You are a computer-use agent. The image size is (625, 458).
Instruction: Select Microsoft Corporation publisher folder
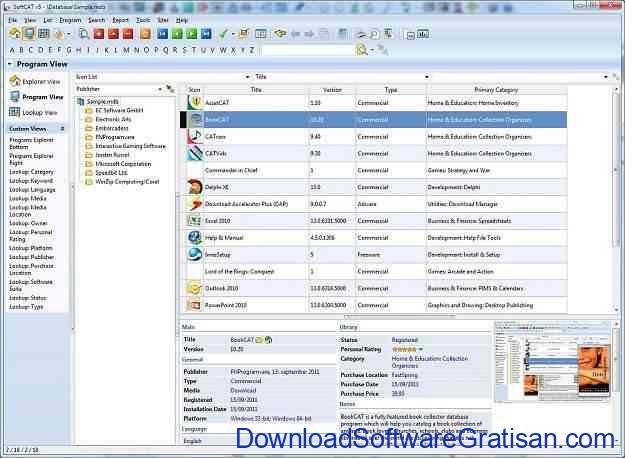(x=118, y=164)
